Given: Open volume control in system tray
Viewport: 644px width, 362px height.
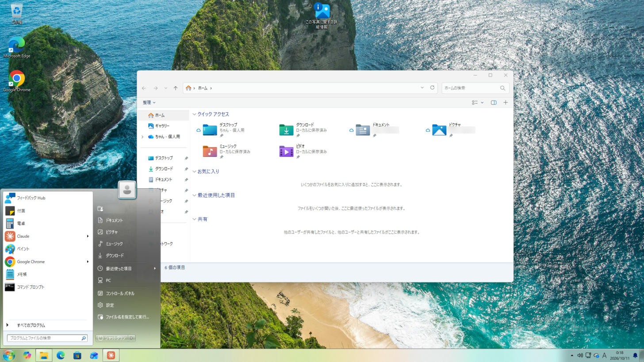Looking at the screenshot, I should tap(580, 355).
